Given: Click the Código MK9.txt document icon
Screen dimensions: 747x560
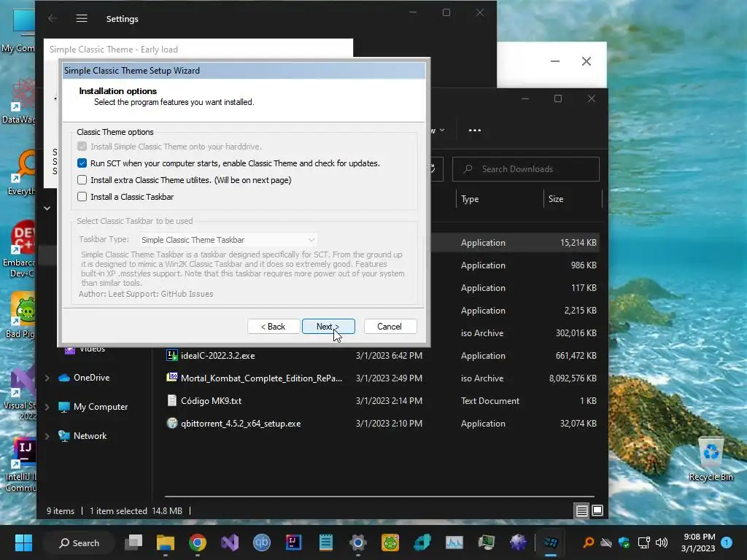Looking at the screenshot, I should (172, 400).
